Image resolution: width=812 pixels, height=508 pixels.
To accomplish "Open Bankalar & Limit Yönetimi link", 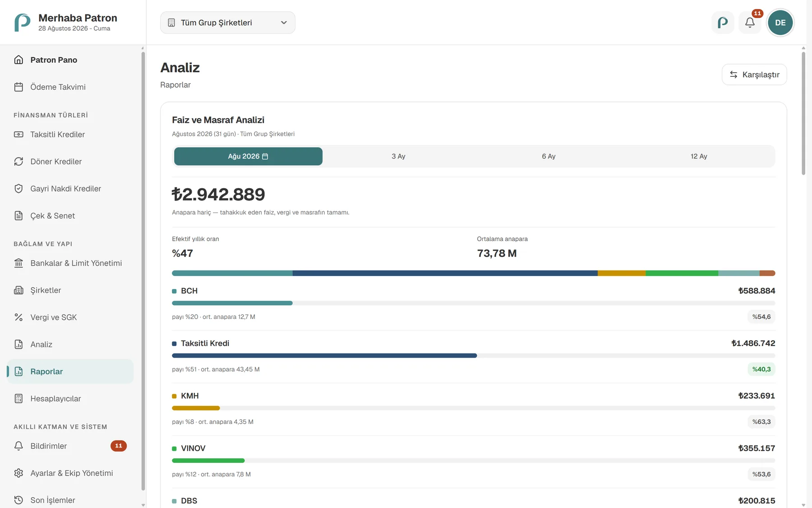I will [70, 263].
